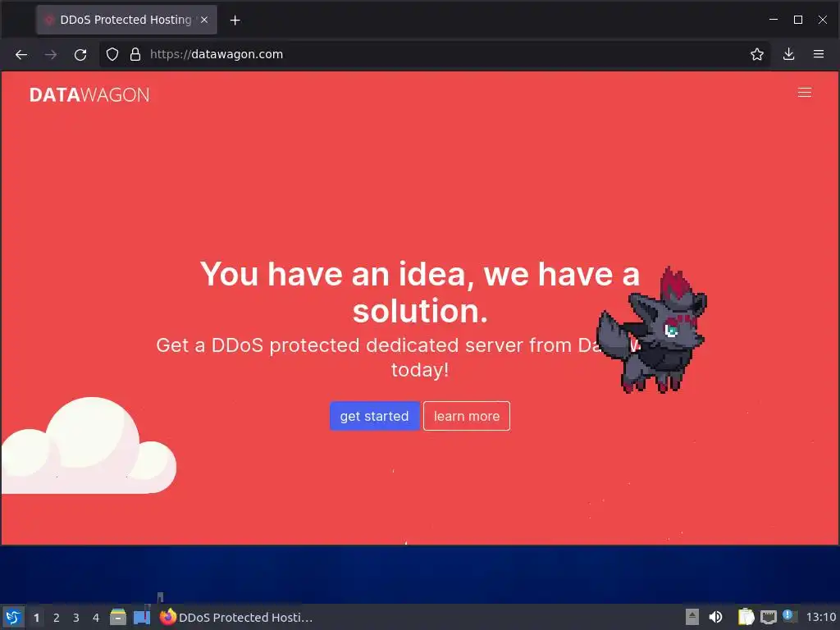The height and width of the screenshot is (630, 840).
Task: Open the update notifier tray icon
Action: click(x=790, y=616)
